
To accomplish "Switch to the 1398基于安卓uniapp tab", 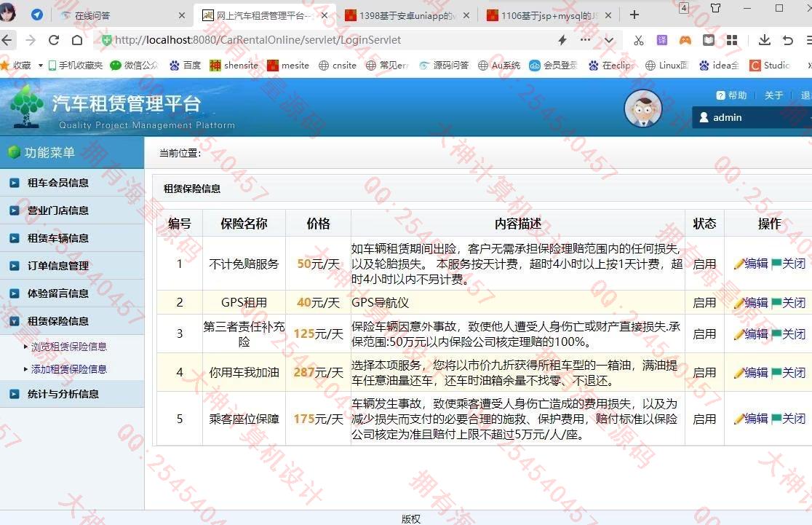I will pyautogui.click(x=407, y=15).
